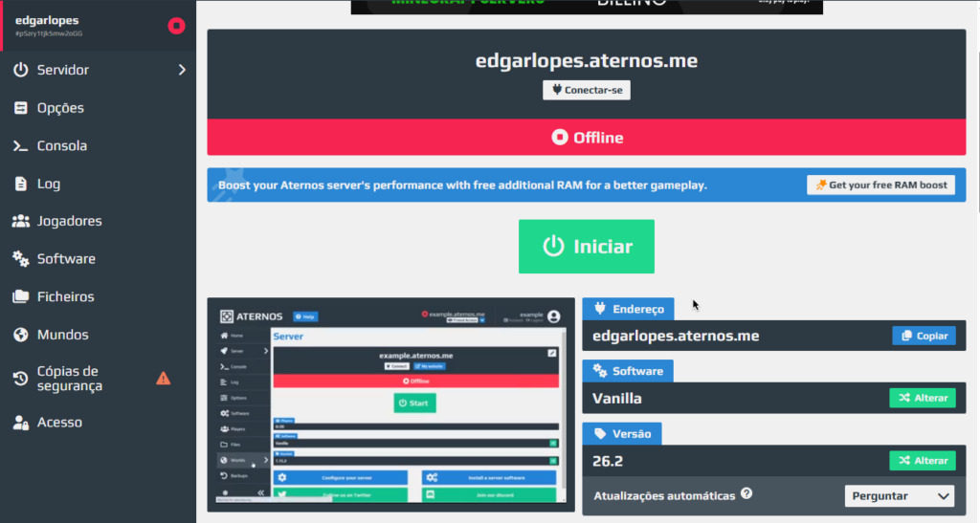Click the Aternos tutorial preview thumbnail
Viewport: 980px width, 523px height.
[390, 405]
